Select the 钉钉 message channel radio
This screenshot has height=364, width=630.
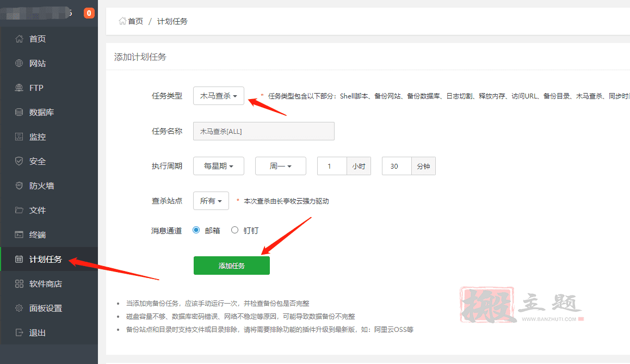click(x=234, y=230)
